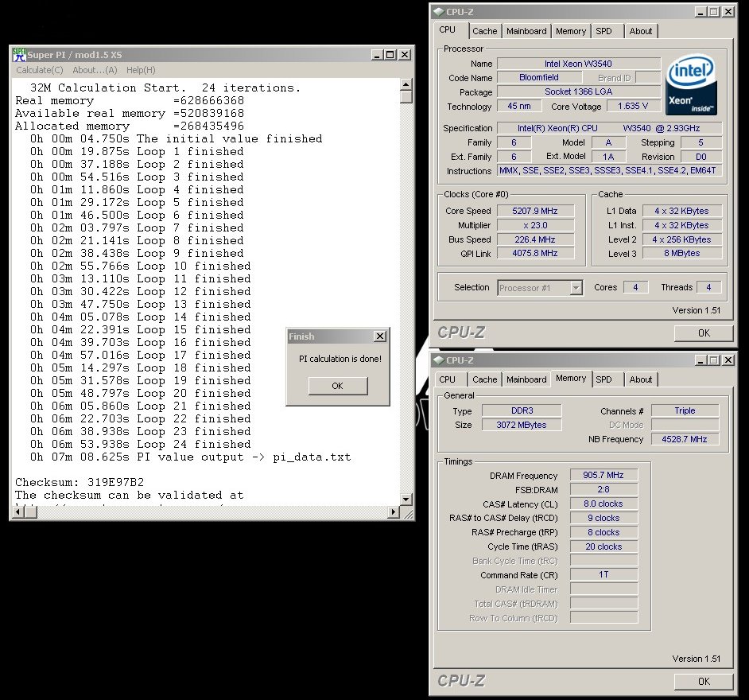This screenshot has height=700, width=749.
Task: Click the Socket 1366 LGA package value
Action: [x=579, y=91]
